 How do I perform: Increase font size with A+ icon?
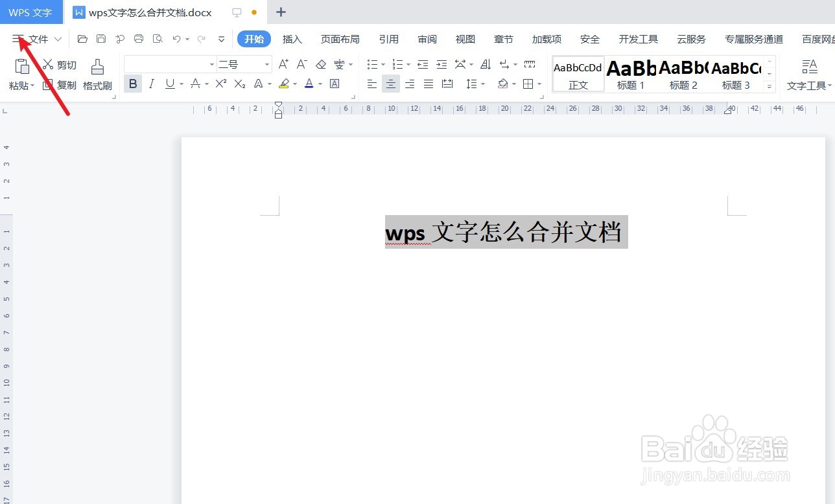coord(283,64)
